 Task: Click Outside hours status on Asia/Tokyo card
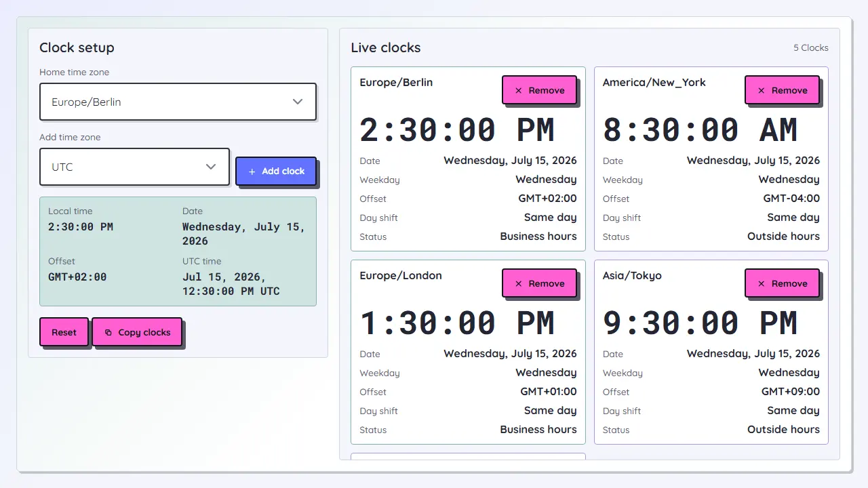pyautogui.click(x=783, y=430)
